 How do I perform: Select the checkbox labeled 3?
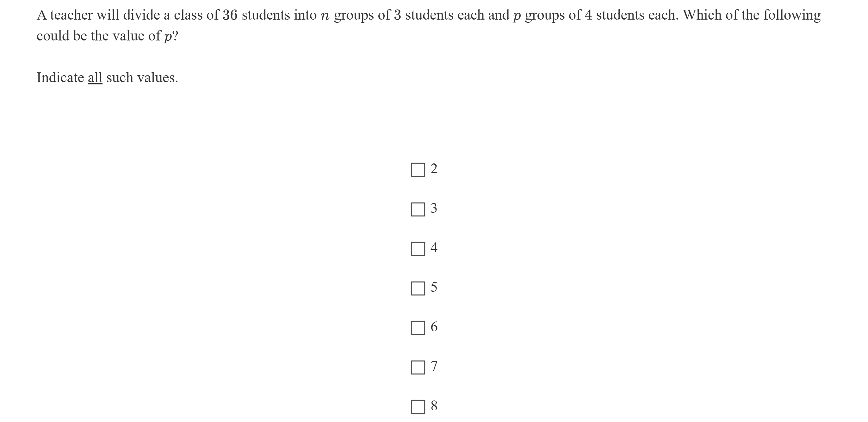pos(418,209)
